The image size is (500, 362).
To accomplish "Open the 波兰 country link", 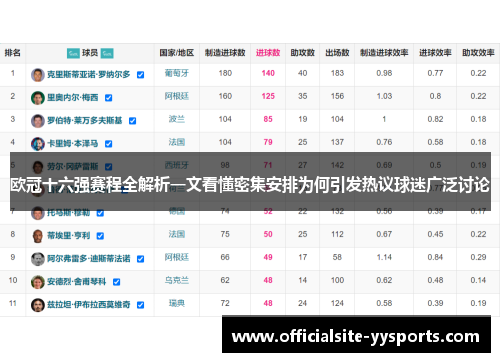I will tap(177, 119).
